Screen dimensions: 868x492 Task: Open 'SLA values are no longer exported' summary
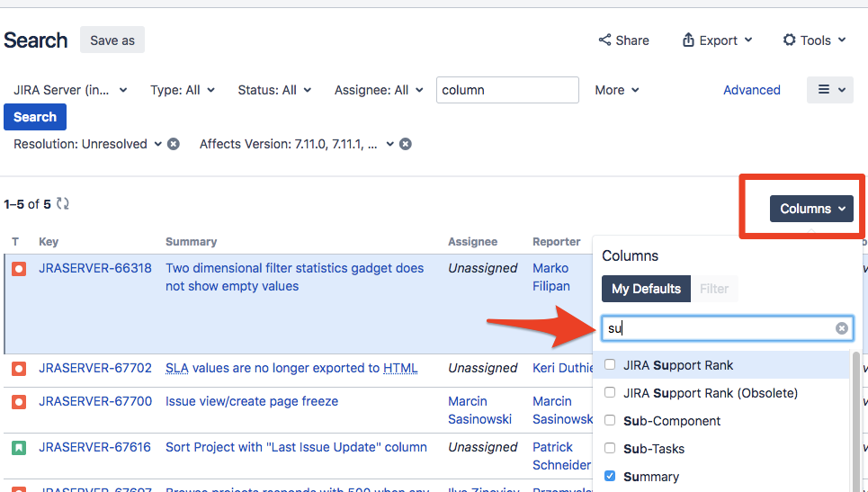pyautogui.click(x=291, y=368)
